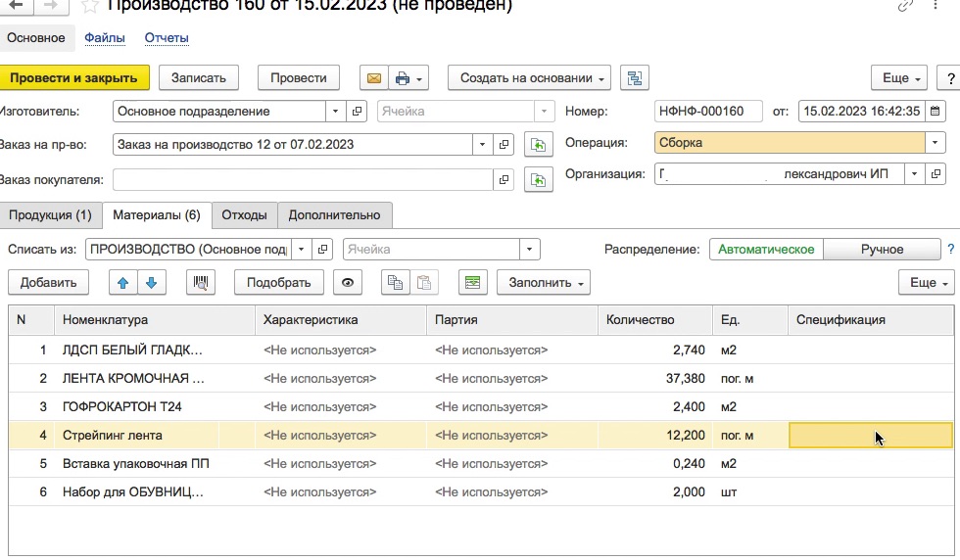Open Заказ покупателя linked object icon

[x=504, y=180]
